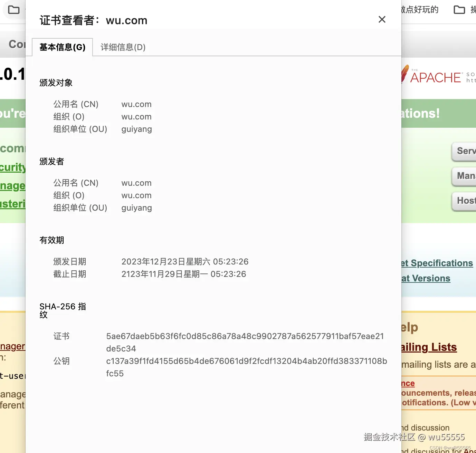The image size is (476, 453).
Task: Switch to the 详细信息(D) tab
Action: [122, 47]
